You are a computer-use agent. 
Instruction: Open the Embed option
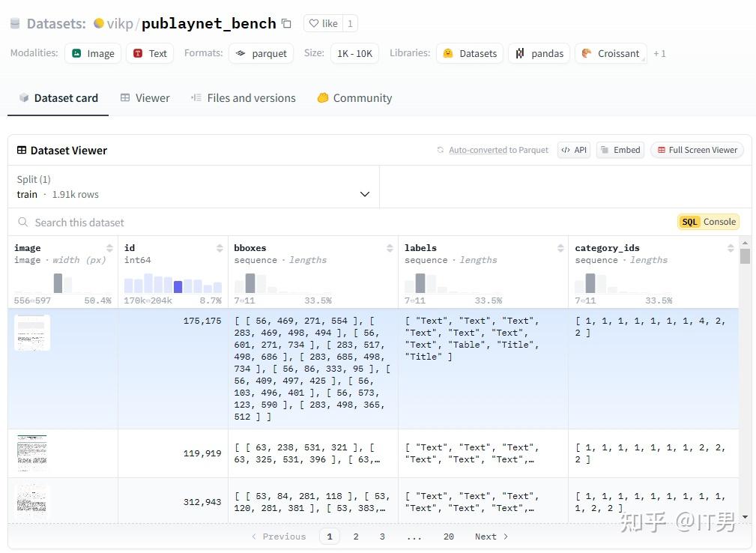point(620,150)
